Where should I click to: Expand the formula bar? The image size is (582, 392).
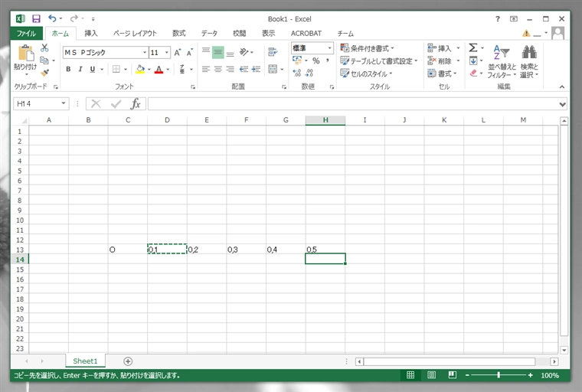(x=563, y=104)
